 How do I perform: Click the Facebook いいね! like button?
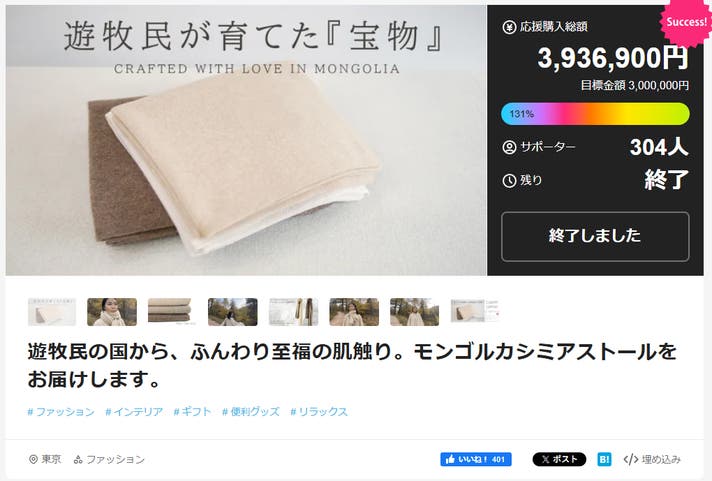click(x=476, y=459)
